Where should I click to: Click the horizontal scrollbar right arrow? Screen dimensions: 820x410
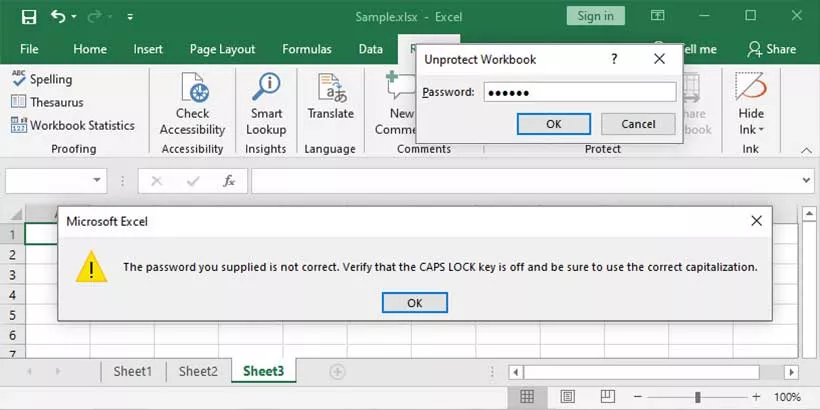tap(791, 372)
